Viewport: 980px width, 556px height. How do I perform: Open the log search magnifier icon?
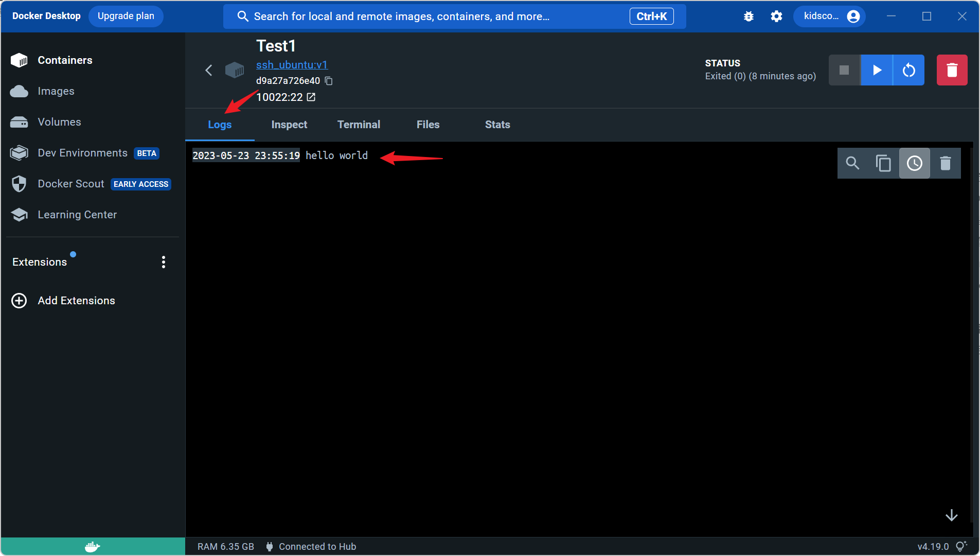click(852, 163)
